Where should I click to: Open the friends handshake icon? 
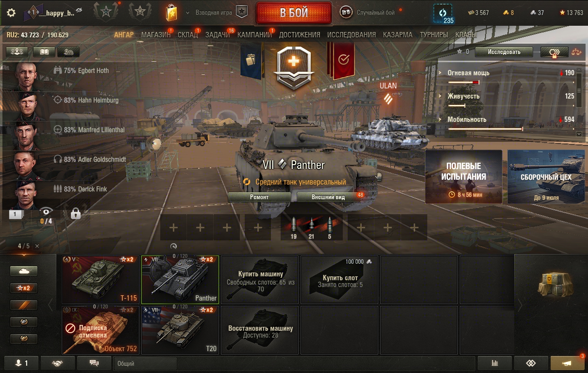(58, 363)
